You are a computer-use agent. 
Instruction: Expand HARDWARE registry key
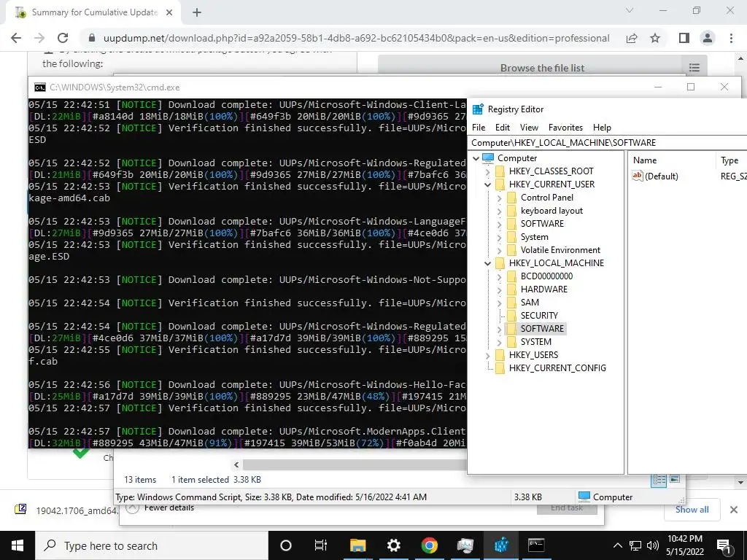[x=499, y=289]
